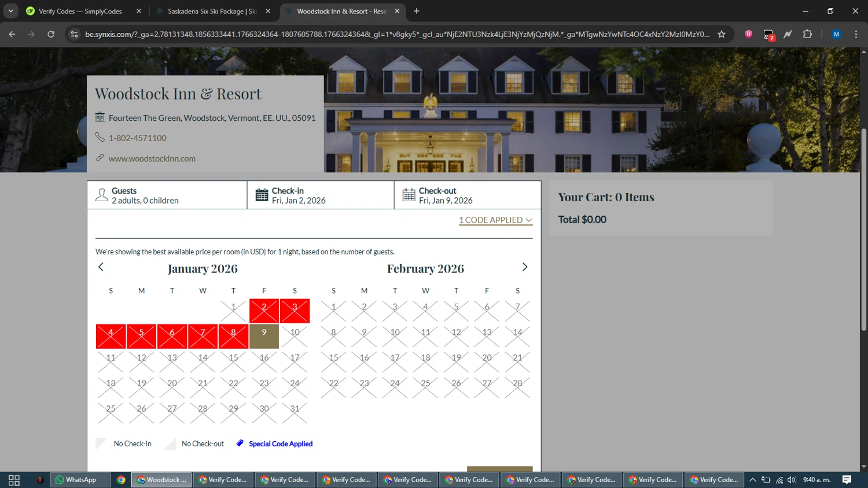Screen dimensions: 868x488
Task: Show next month with right chevron
Action: 525,267
